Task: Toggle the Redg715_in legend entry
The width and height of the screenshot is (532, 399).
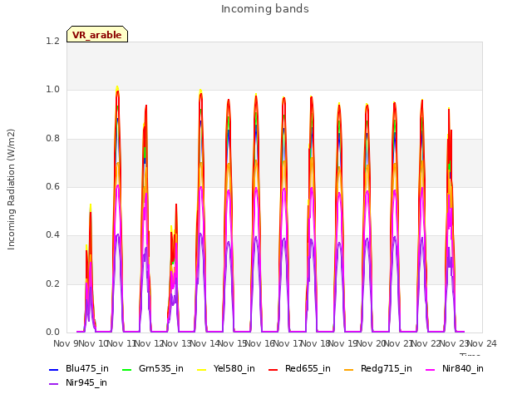Action: 378,369
